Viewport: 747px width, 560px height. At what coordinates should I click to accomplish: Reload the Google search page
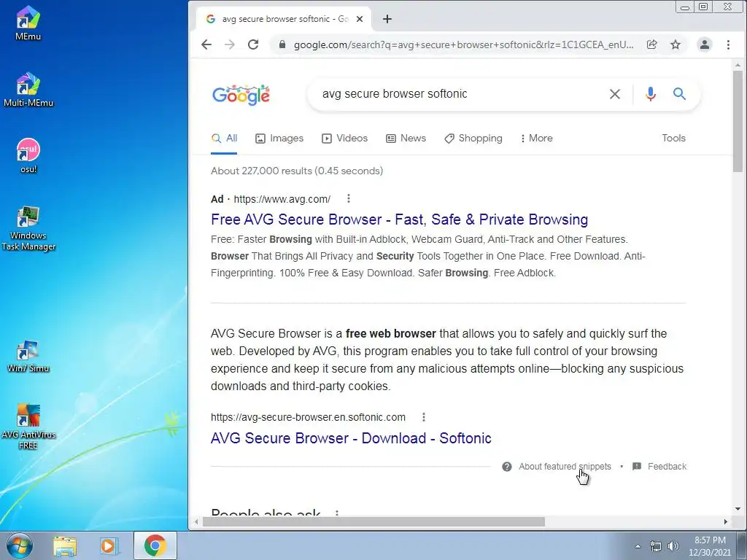[x=253, y=44]
